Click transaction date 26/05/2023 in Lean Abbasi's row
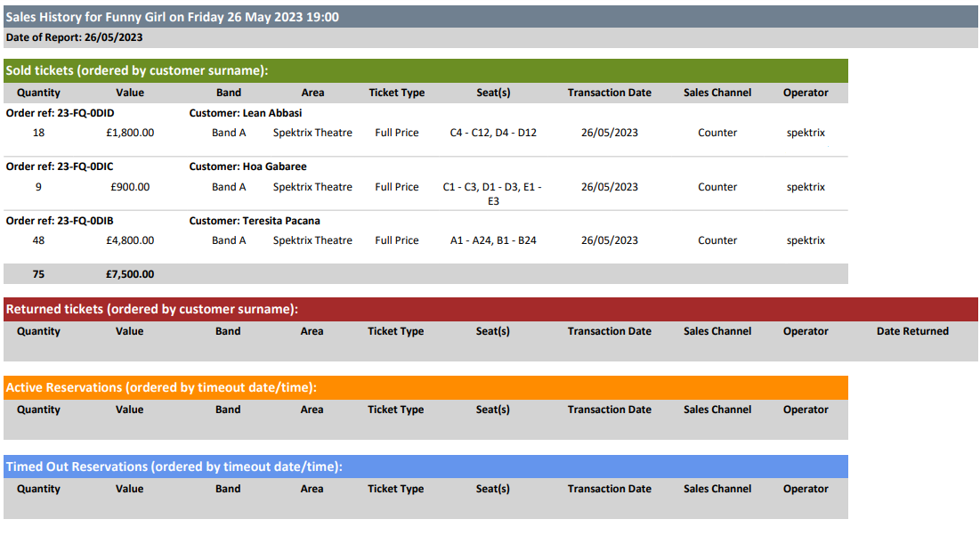980x560 pixels. point(610,133)
